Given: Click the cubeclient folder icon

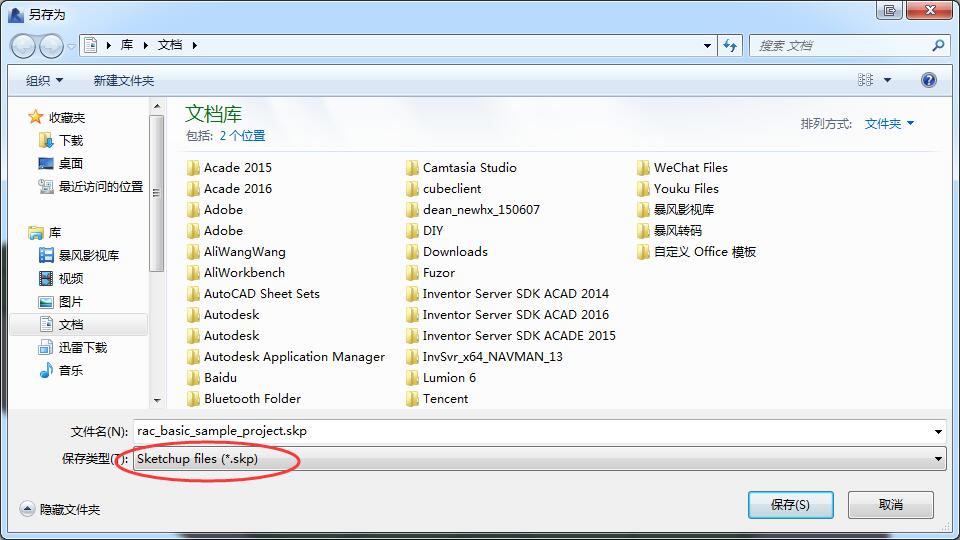Looking at the screenshot, I should [412, 189].
